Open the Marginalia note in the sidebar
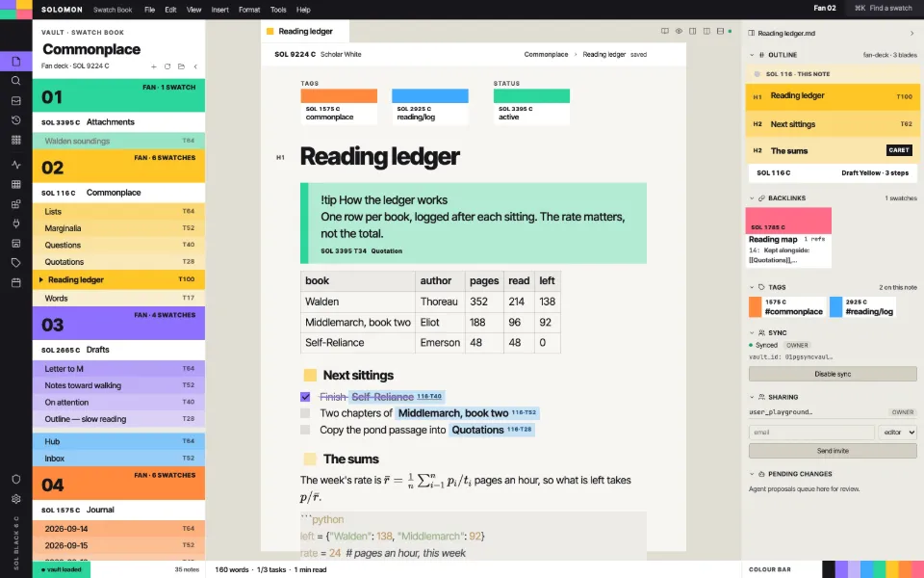The width and height of the screenshot is (924, 578). coord(118,227)
